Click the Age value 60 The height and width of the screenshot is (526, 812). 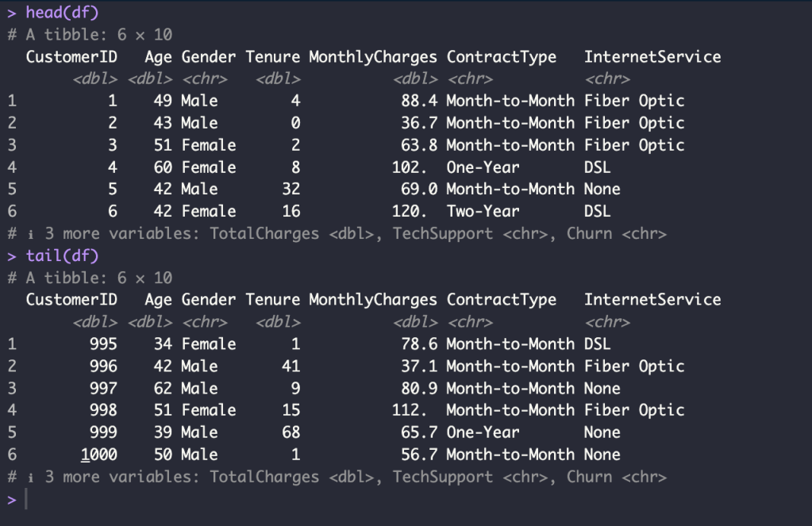(163, 167)
